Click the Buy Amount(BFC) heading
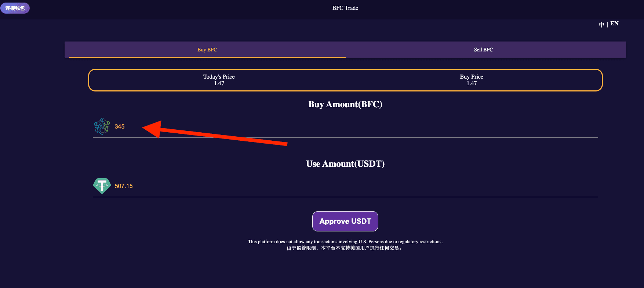 click(x=345, y=104)
